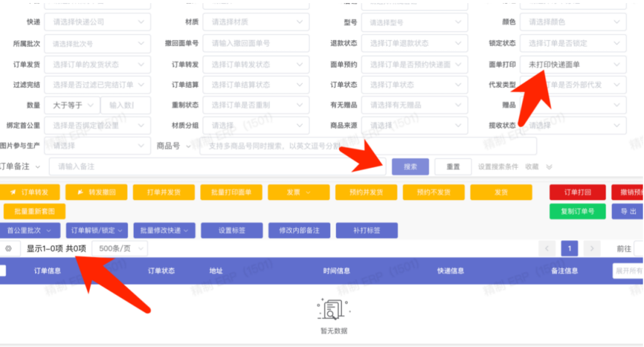Select the table header select-all checkbox
The width and height of the screenshot is (644, 347).
coord(3,271)
